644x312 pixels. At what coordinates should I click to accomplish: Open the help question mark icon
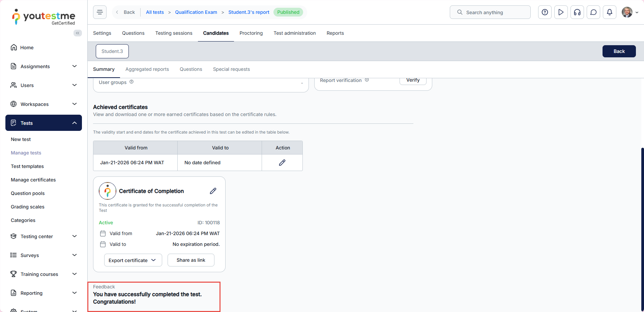(x=545, y=12)
